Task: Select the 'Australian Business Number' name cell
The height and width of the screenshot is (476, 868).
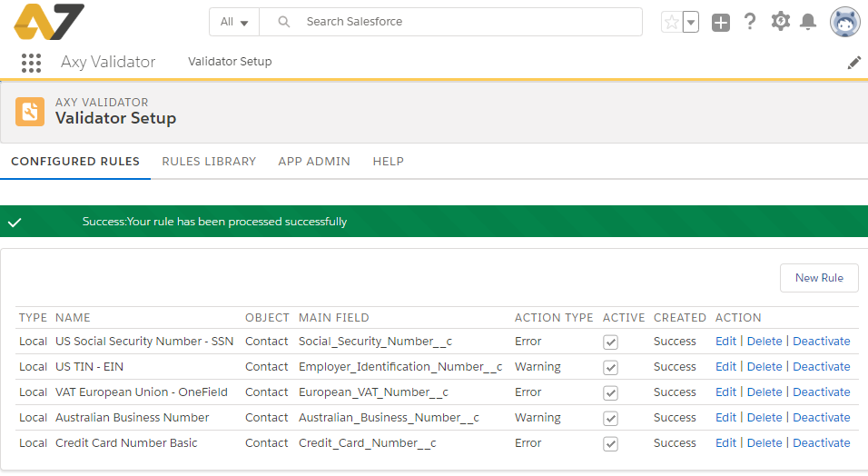Action: pos(133,418)
